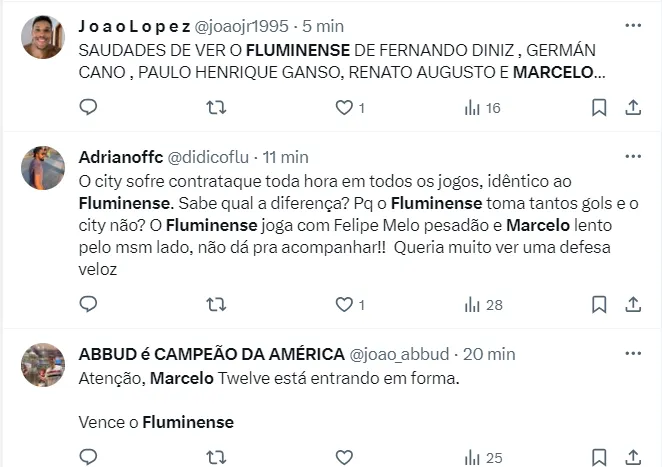
Task: View analytics on JoaoLopez's tweet
Action: pos(473,107)
